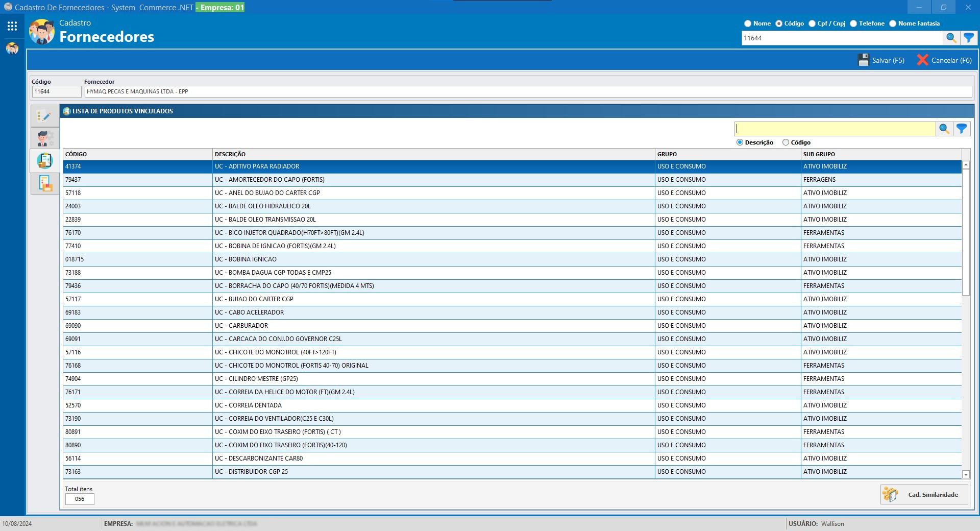
Task: Open the linked products clipboard tab
Action: coord(45,161)
